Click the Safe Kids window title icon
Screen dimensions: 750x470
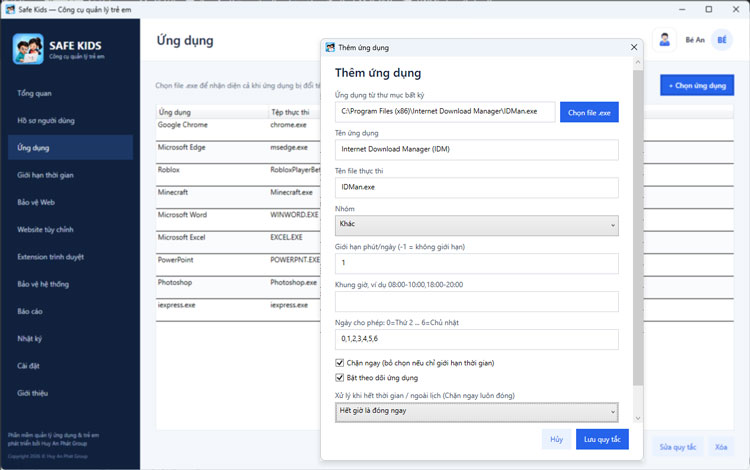click(x=10, y=9)
